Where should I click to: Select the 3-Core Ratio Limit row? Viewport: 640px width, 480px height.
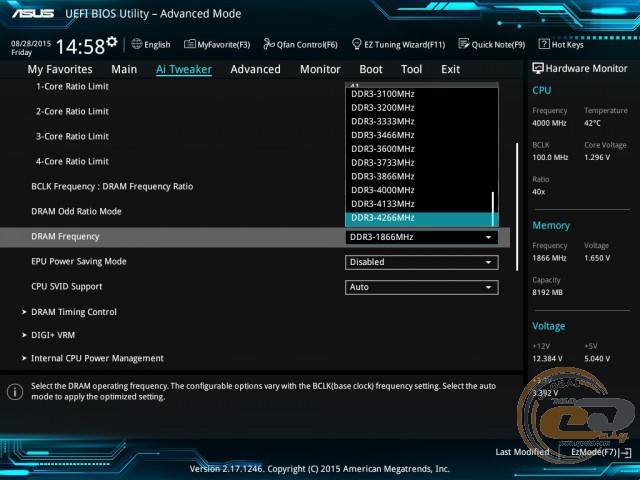pos(72,136)
